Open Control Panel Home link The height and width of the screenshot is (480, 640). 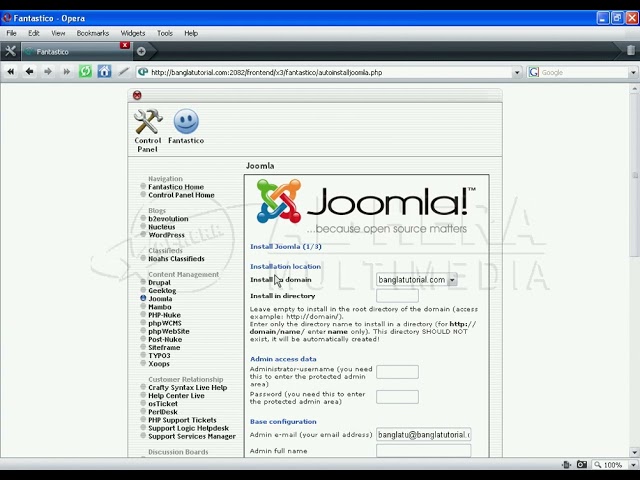(181, 195)
